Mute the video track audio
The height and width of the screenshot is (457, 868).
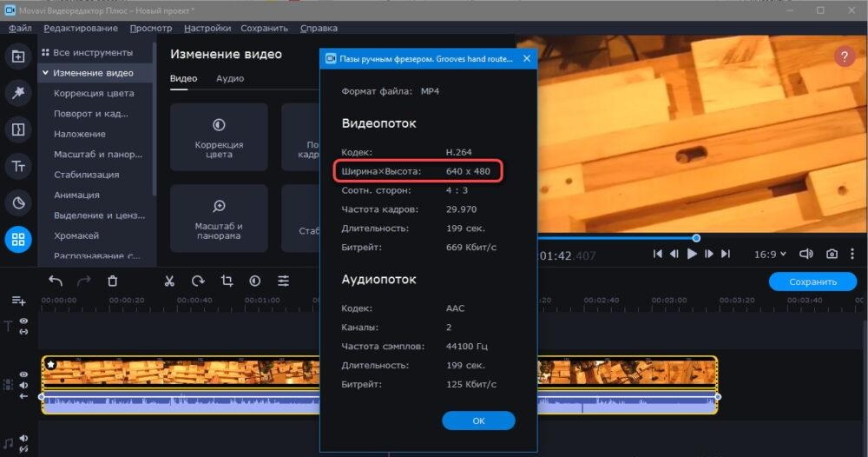coord(24,385)
